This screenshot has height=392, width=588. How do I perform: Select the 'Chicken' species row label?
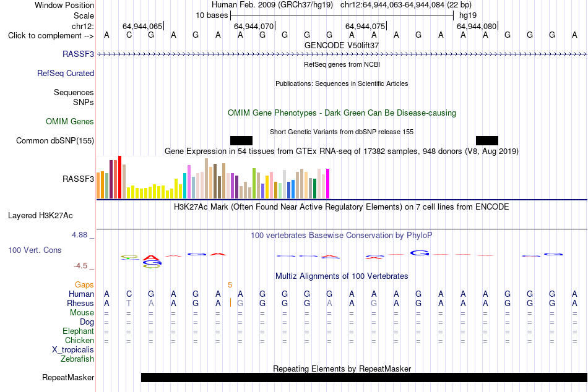pyautogui.click(x=79, y=340)
